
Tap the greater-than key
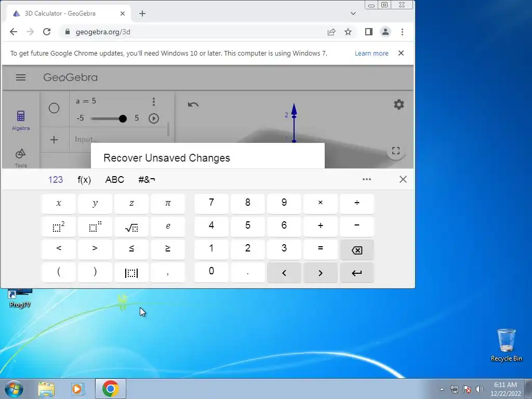pos(95,249)
